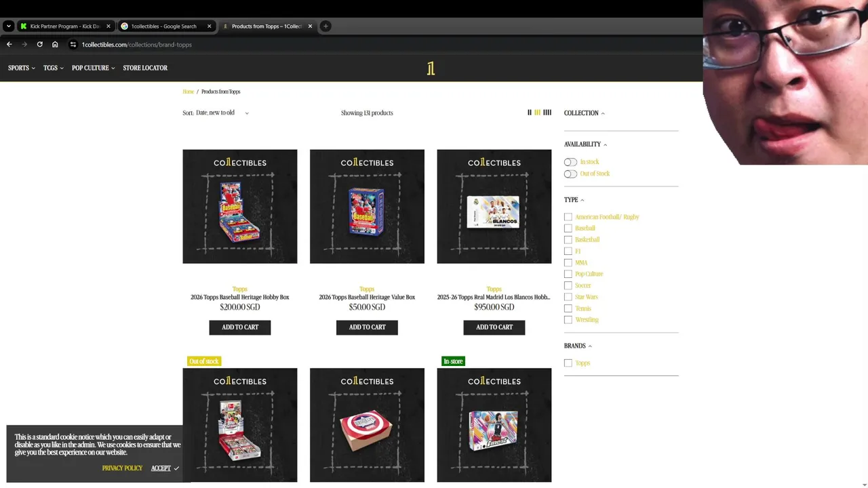Screen dimensions: 868x488
Task: Check the American Football/ Rugby filter
Action: pos(568,217)
